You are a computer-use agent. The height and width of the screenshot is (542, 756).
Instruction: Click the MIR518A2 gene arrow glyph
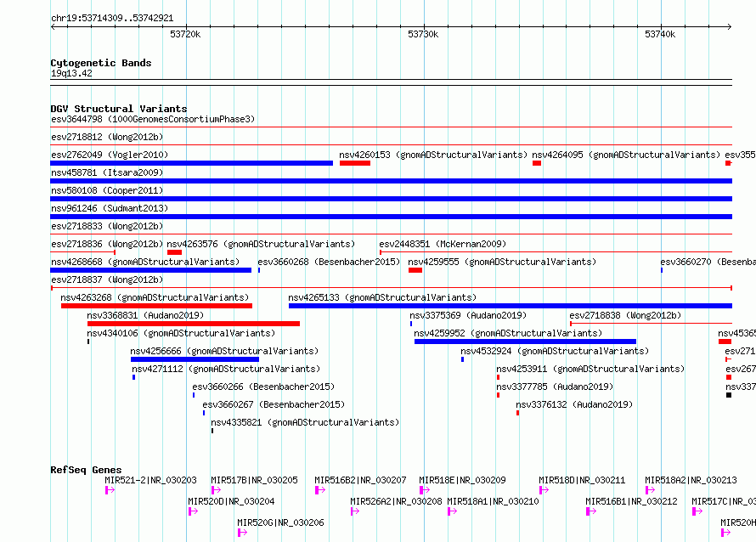coord(651,490)
